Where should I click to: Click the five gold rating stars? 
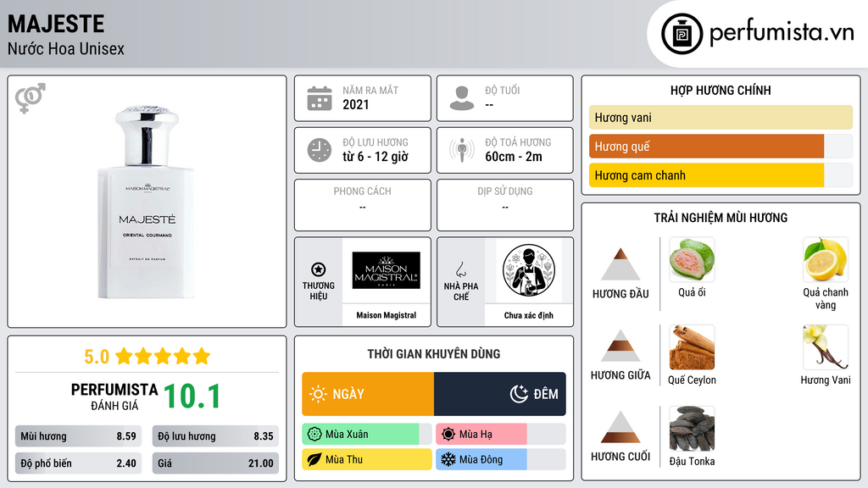[x=163, y=356]
